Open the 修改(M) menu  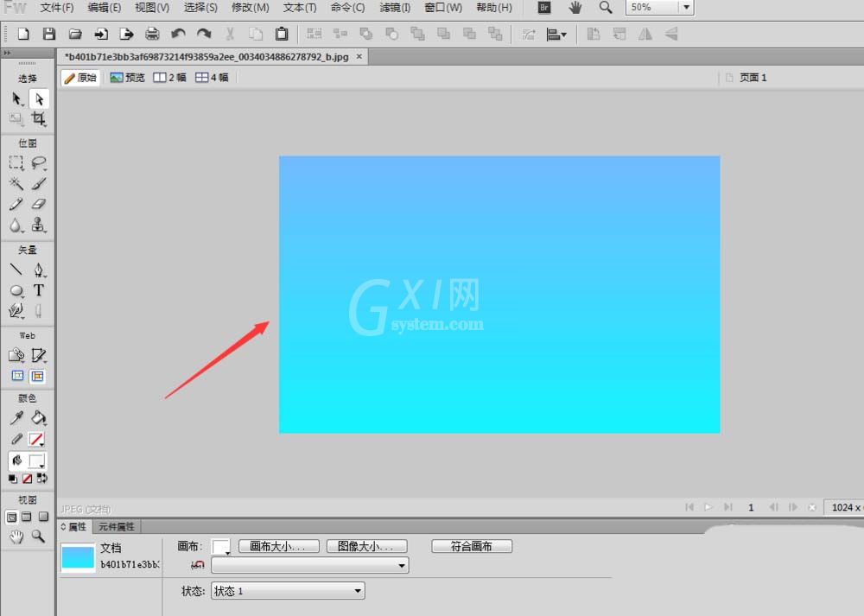251,8
